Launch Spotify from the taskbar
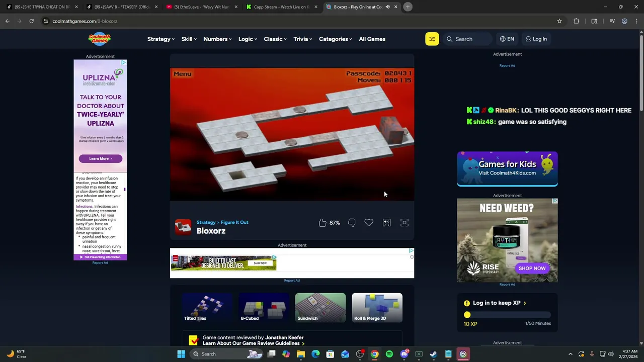Screen dimensions: 644x362 389,354
